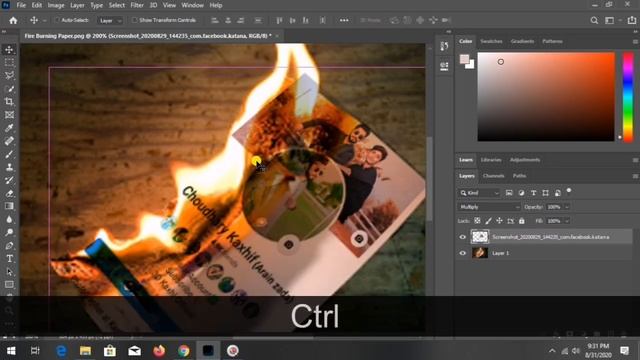Open Layers panel flyout menu

point(635,176)
